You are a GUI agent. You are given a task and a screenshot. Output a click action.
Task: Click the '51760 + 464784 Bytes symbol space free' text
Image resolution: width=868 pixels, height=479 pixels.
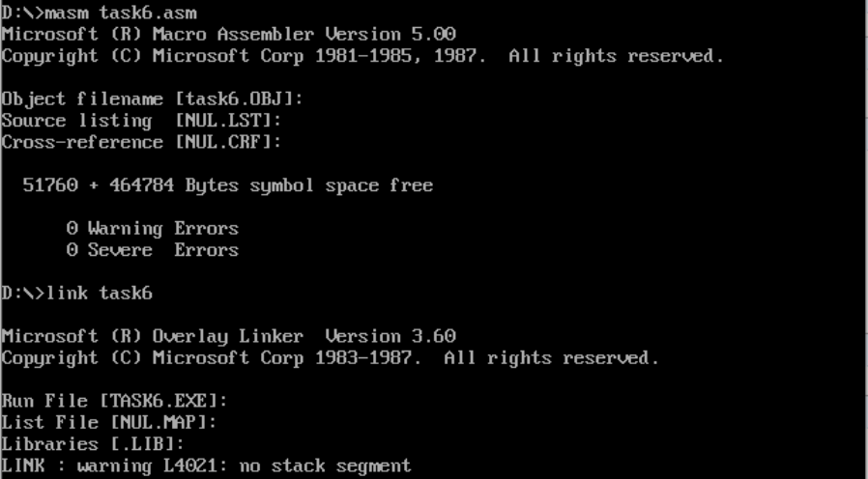tap(228, 185)
